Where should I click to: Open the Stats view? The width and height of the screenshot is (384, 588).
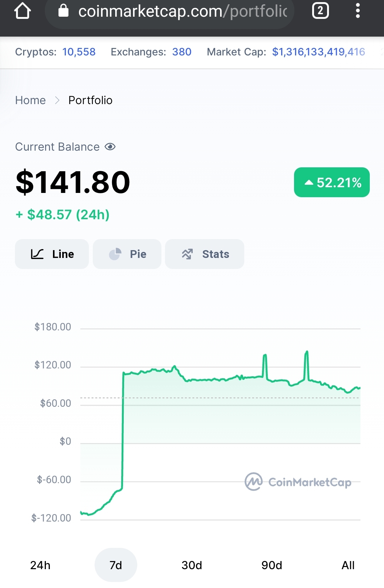coord(204,254)
